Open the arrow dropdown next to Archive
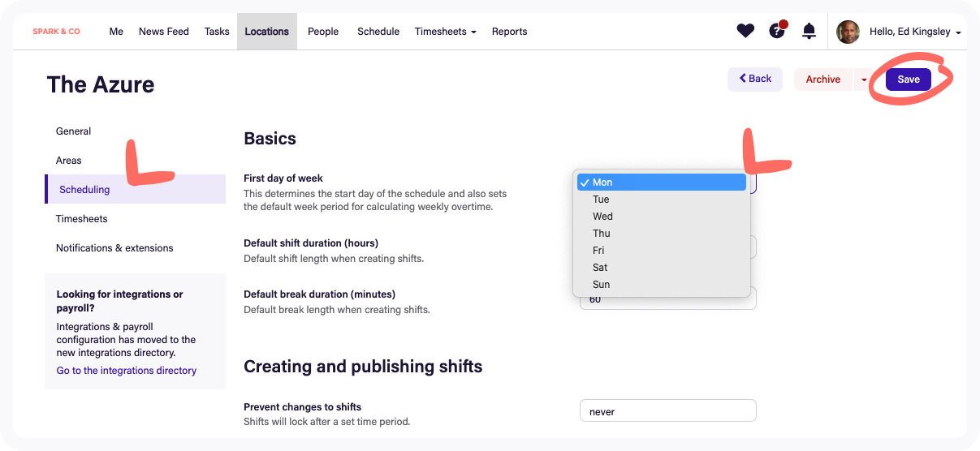This screenshot has height=451, width=980. point(864,79)
